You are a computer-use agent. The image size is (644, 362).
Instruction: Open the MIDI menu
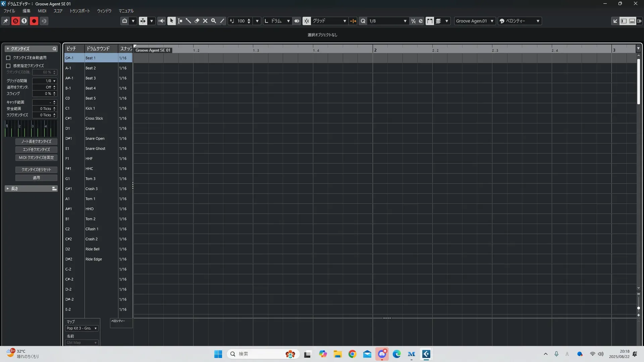click(x=42, y=11)
